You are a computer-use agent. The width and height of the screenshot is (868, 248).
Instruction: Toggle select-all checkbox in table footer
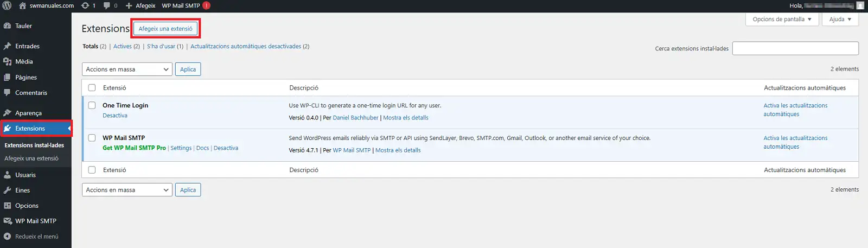[92, 170]
